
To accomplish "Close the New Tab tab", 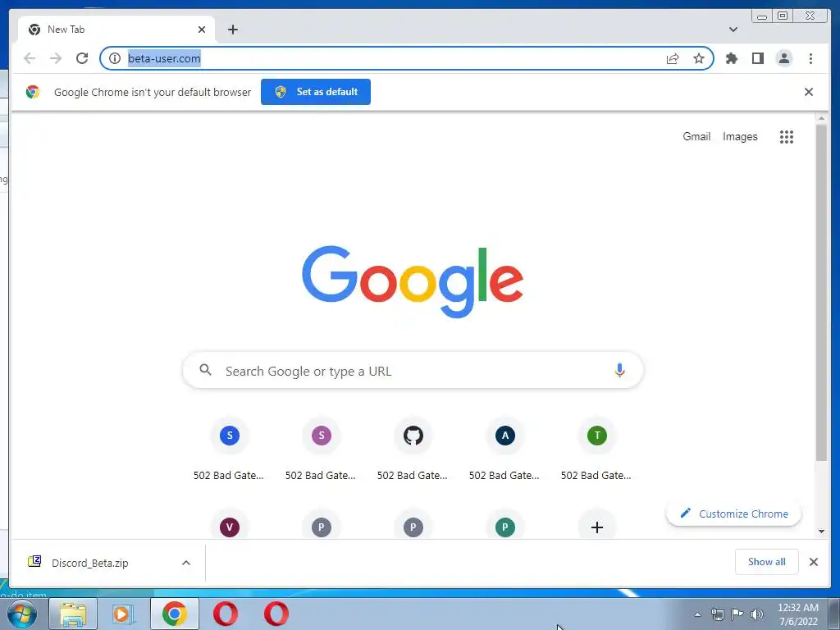I will [202, 30].
